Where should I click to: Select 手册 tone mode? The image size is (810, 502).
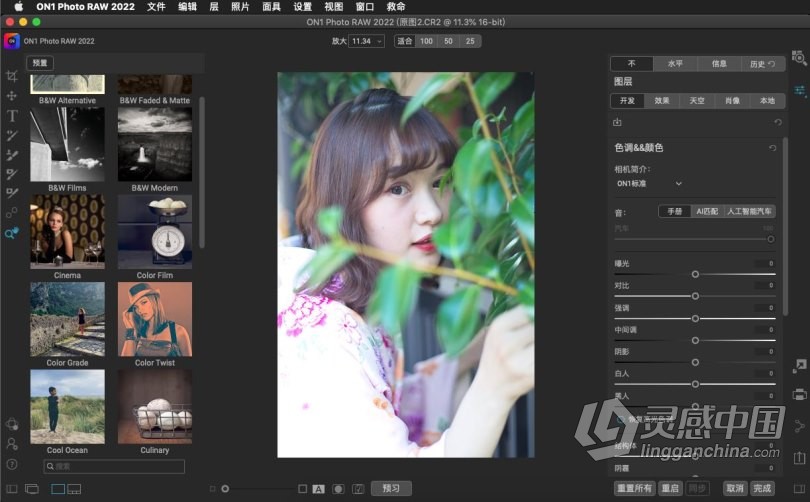click(675, 212)
